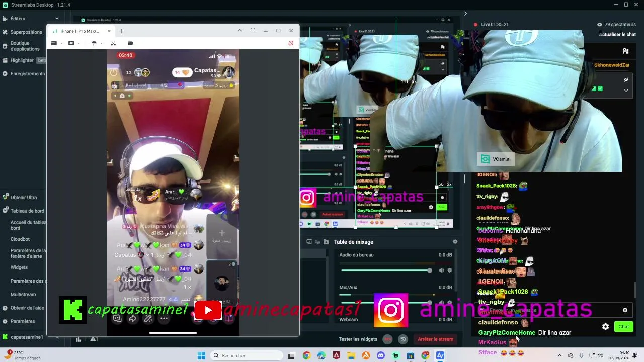Click the umbrella icon in mirroring toolbar
Image resolution: width=644 pixels, height=362 pixels.
[94, 43]
